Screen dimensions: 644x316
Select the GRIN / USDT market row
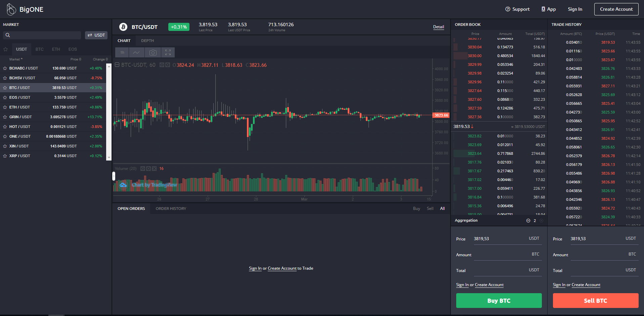click(x=53, y=117)
